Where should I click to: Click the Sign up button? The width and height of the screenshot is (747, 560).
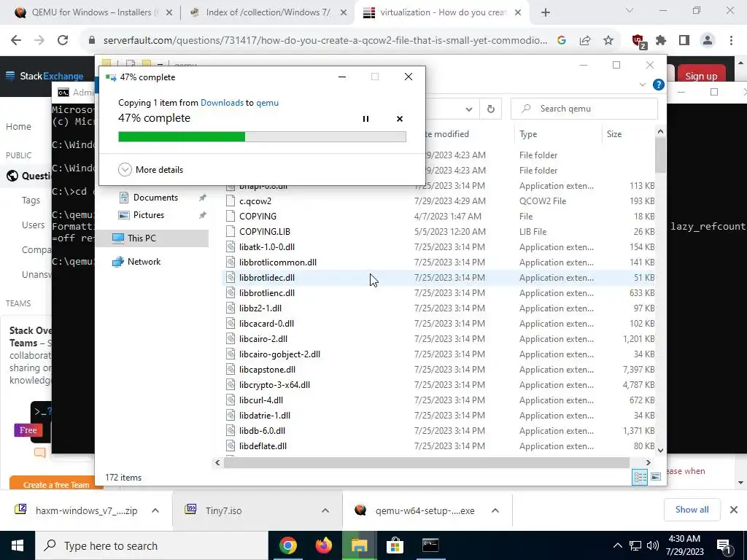click(701, 76)
